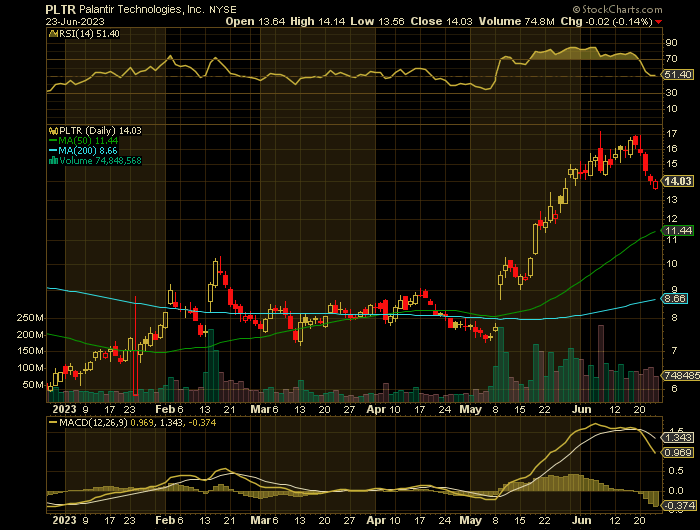Click Apr on date axis under MACD panel
Screen dimensions: 700x530
(x=376, y=521)
